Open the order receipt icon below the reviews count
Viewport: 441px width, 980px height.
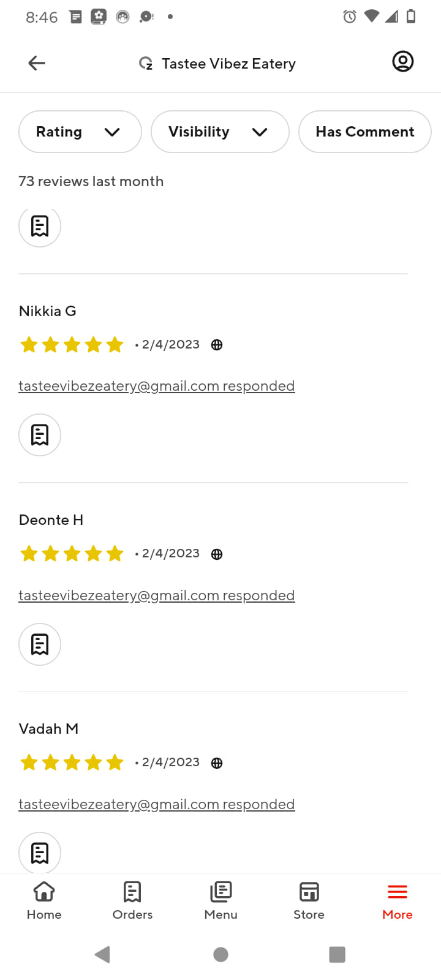tap(40, 226)
